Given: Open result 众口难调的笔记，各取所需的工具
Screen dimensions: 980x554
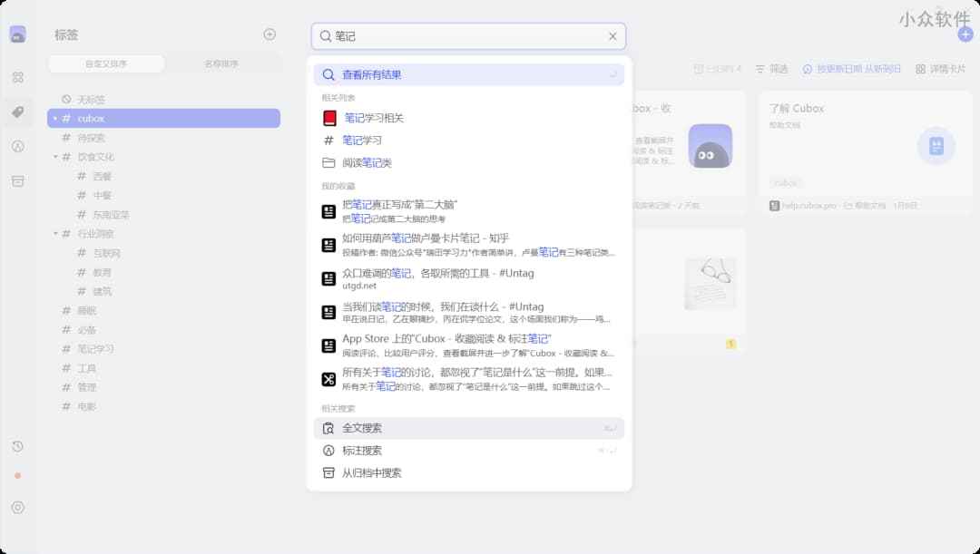Looking at the screenshot, I should pyautogui.click(x=469, y=278).
